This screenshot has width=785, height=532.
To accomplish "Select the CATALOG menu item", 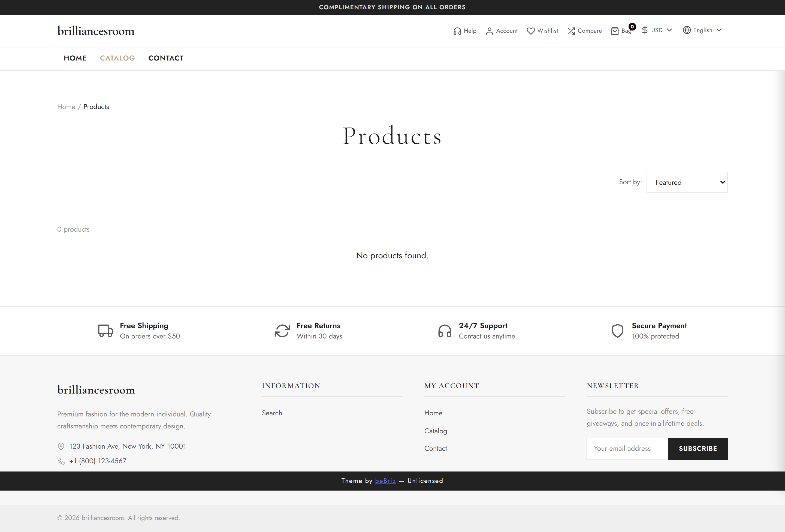I will [117, 58].
